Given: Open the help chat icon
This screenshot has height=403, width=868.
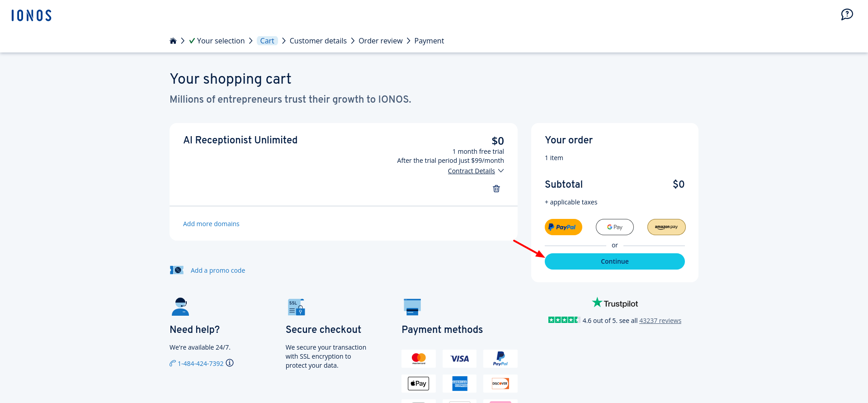Looking at the screenshot, I should [x=847, y=14].
